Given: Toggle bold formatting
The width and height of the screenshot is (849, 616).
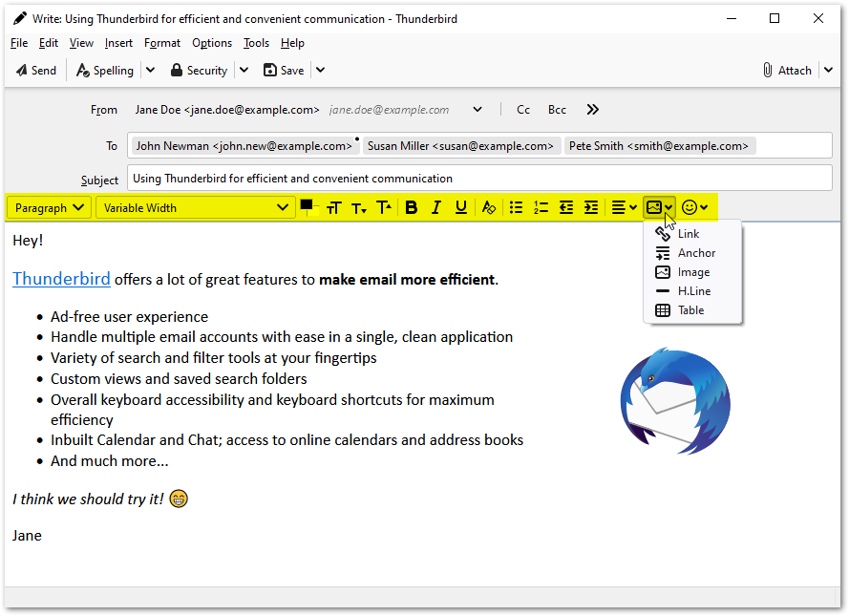Looking at the screenshot, I should pyautogui.click(x=411, y=208).
